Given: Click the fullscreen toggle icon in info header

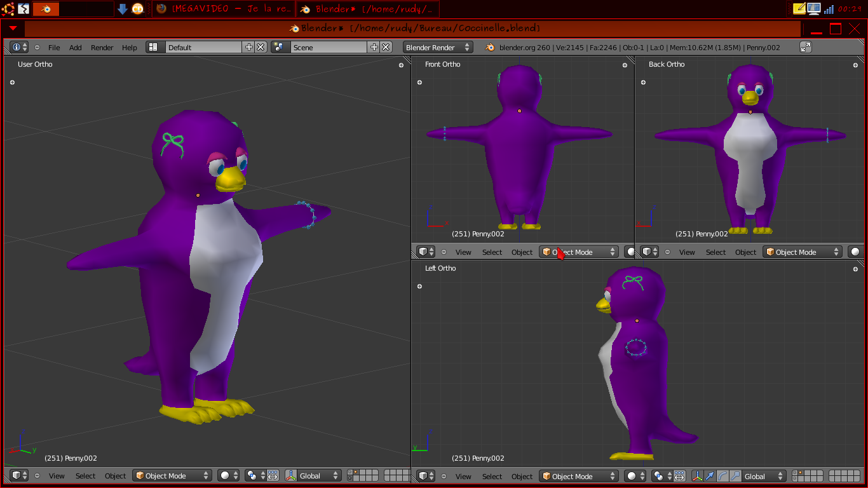Looking at the screenshot, I should 806,47.
